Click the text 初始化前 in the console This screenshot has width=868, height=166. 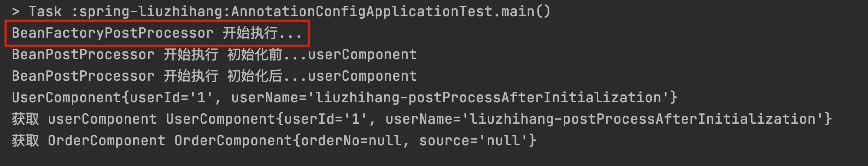pos(255,55)
